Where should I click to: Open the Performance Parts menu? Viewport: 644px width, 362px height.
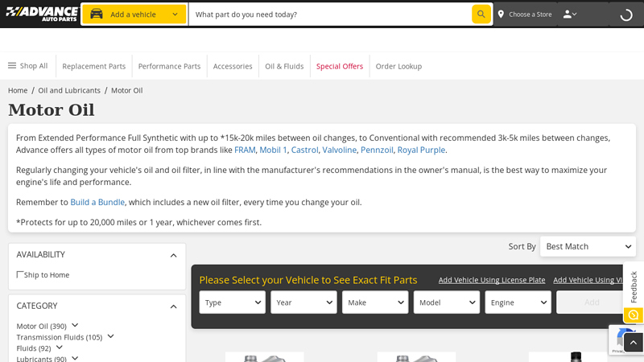click(169, 66)
